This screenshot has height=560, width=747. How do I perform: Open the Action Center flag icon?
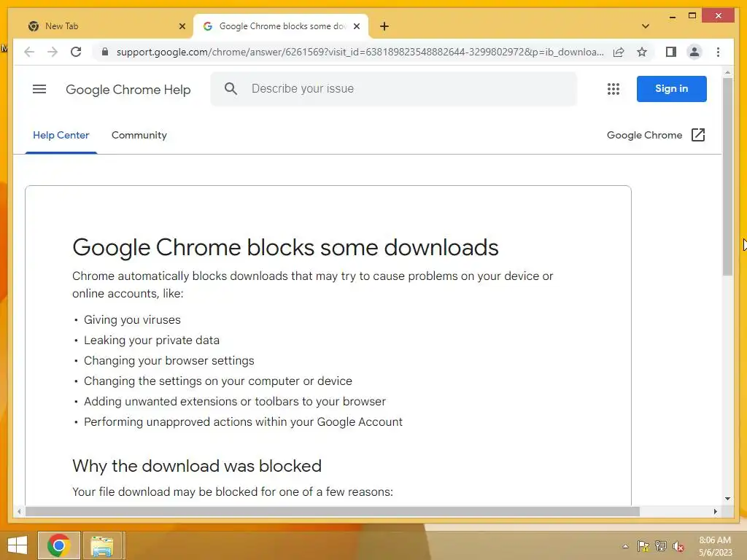click(643, 546)
